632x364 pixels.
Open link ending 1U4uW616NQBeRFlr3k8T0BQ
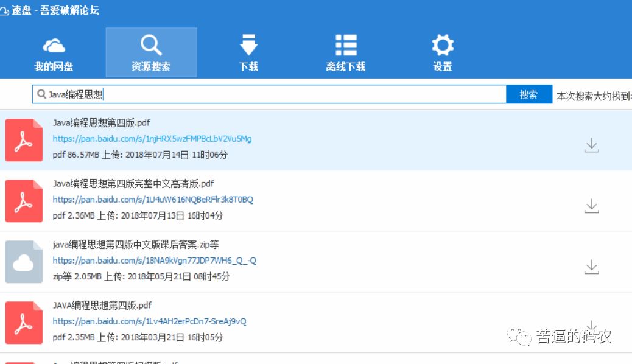(153, 200)
